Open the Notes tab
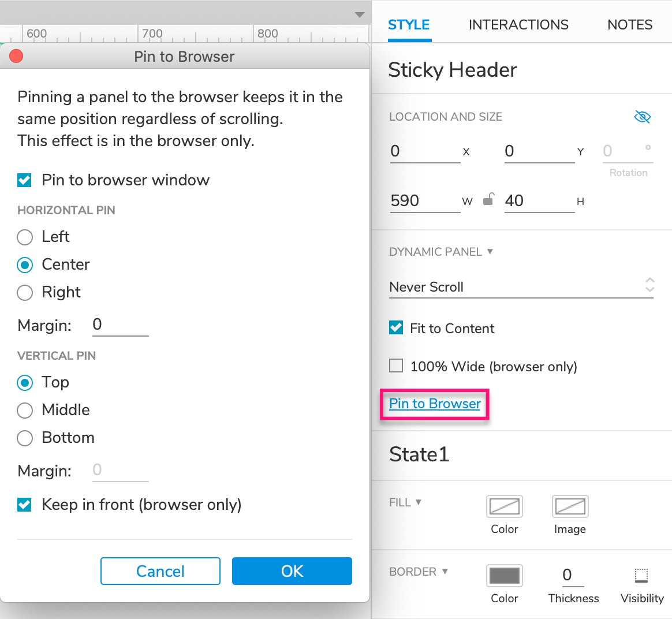The image size is (672, 619). 630,25
